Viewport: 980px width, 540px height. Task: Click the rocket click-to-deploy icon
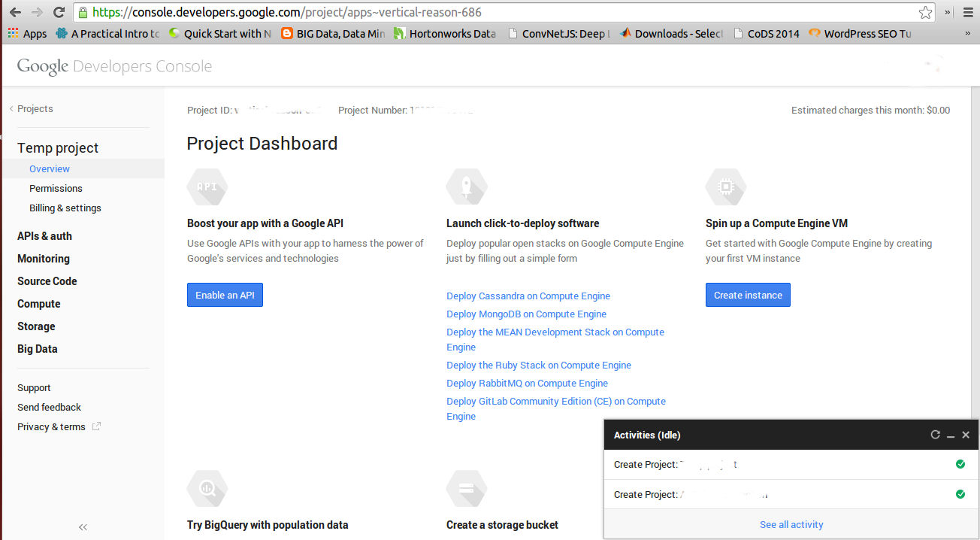pyautogui.click(x=466, y=187)
